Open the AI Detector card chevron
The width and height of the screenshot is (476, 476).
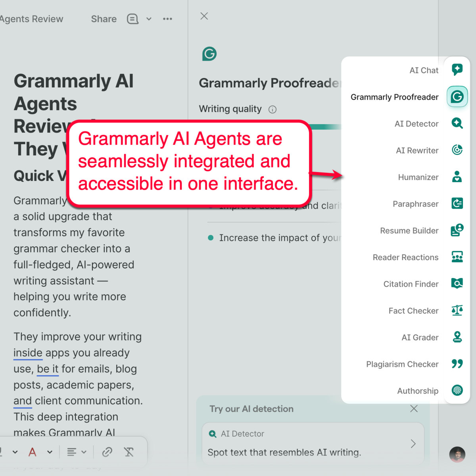pyautogui.click(x=413, y=443)
